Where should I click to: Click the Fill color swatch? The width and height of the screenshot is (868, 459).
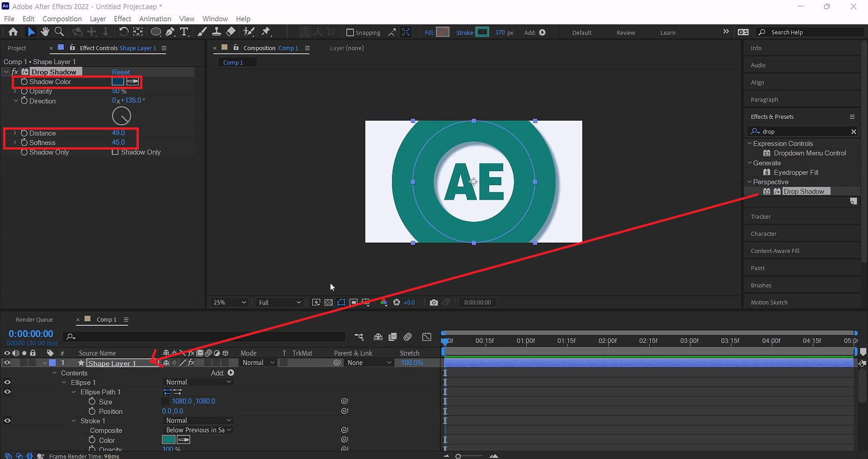click(443, 32)
